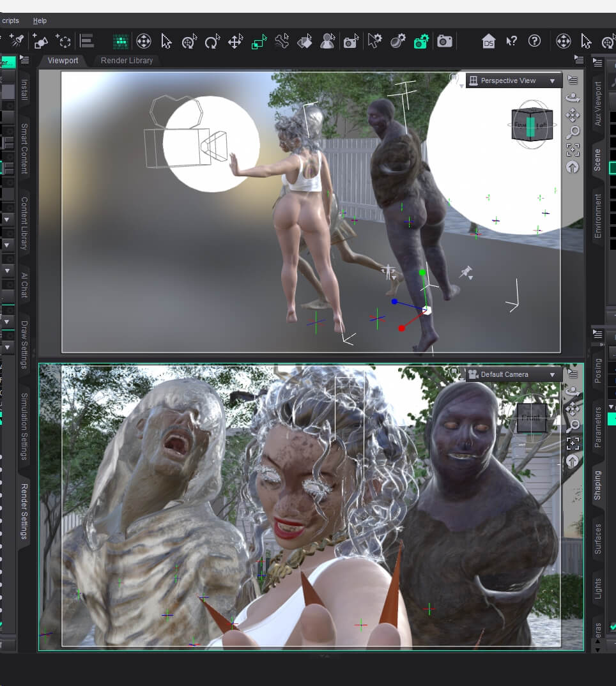The image size is (616, 686).
Task: Switch to the Render Library tab
Action: (x=127, y=61)
